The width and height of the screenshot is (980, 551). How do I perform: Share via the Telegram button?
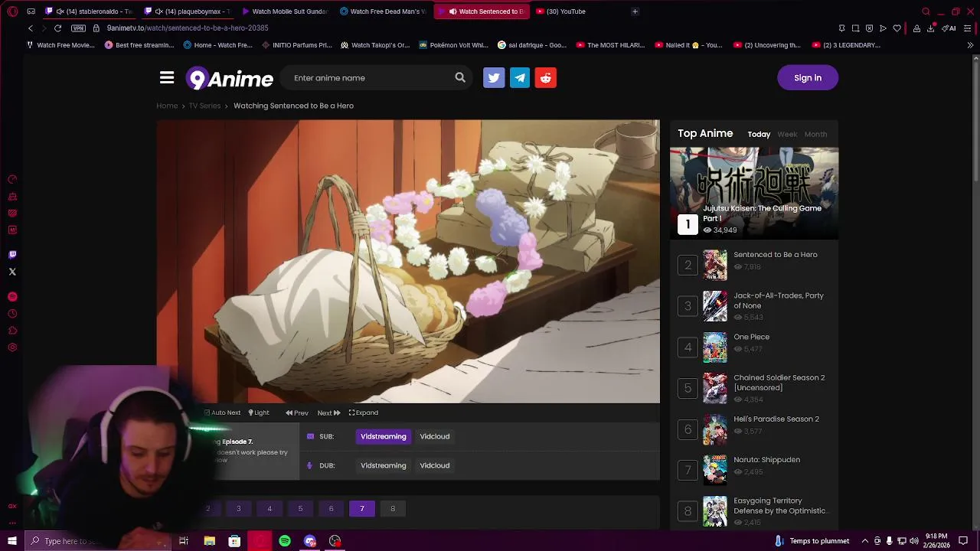pos(520,77)
